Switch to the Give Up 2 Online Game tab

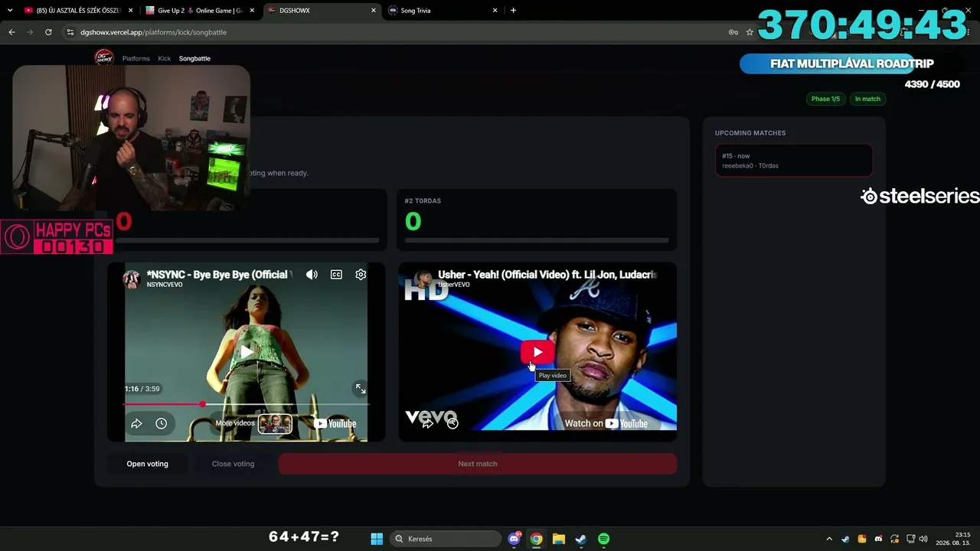pyautogui.click(x=200, y=11)
